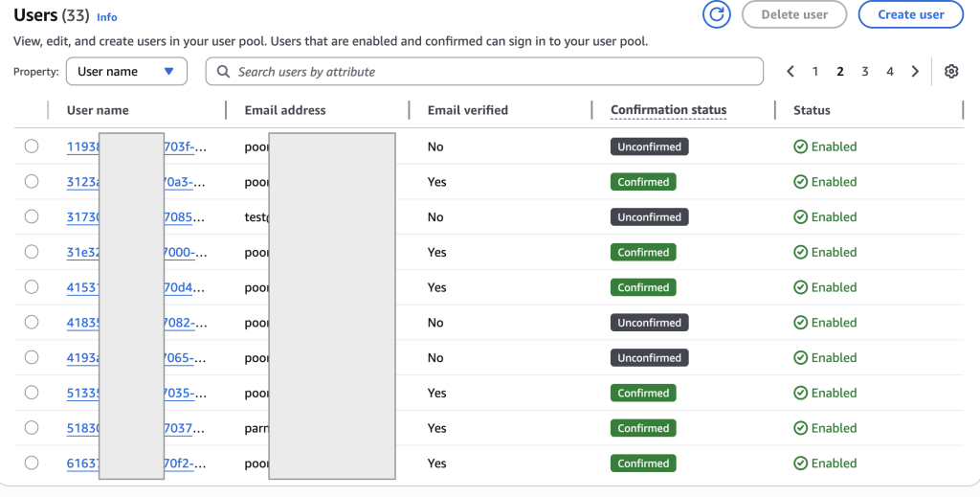Viewport: 980px width, 497px height.
Task: Click the Delete user button
Action: click(794, 14)
